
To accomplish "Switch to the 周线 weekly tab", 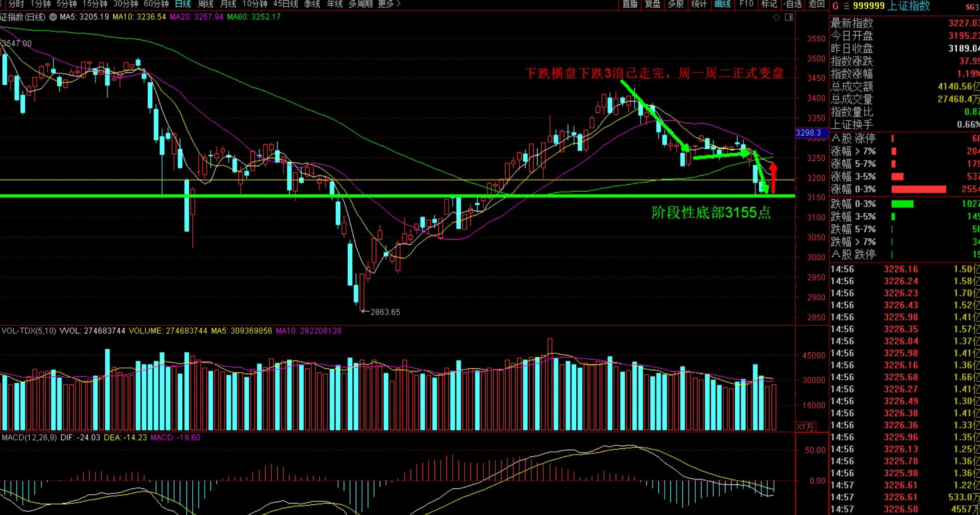I will (x=205, y=4).
